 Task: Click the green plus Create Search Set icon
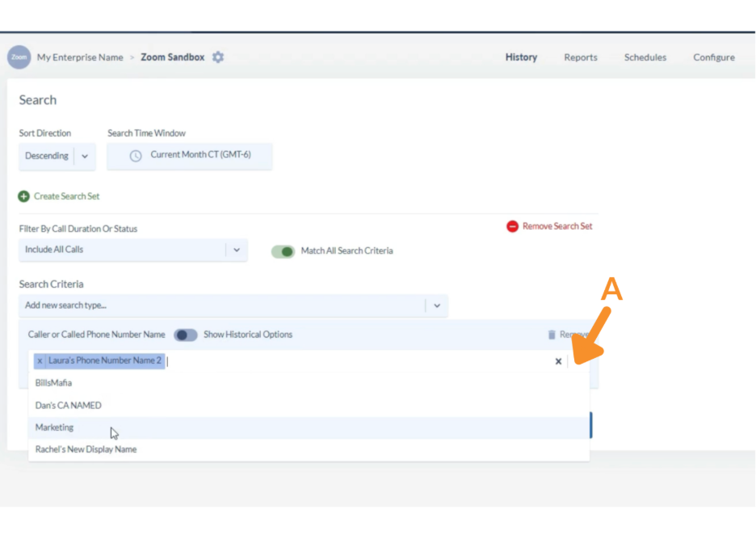(24, 196)
